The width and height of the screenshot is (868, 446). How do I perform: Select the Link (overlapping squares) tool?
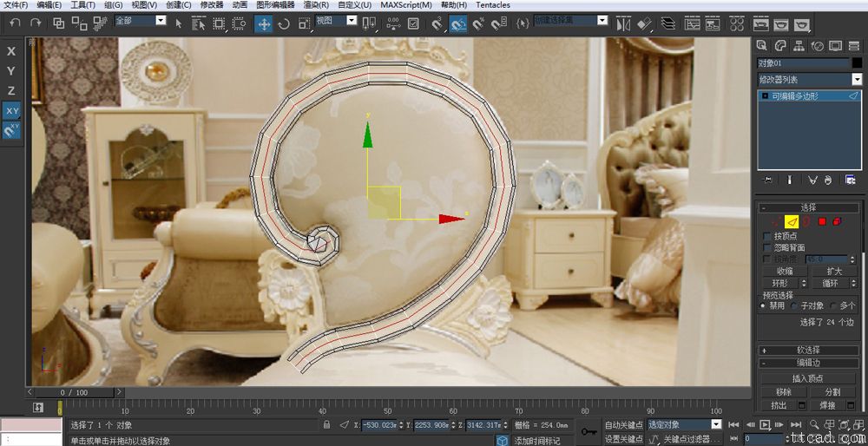[x=59, y=23]
